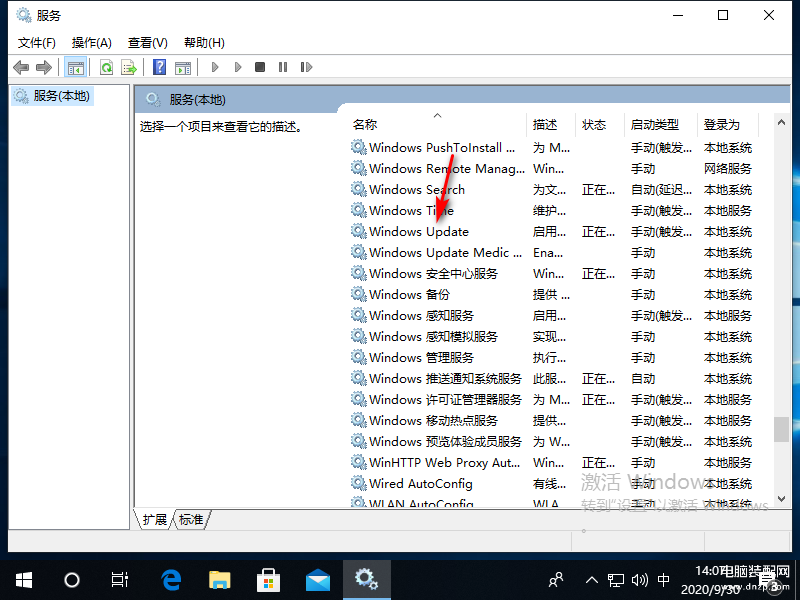Viewport: 800px width, 600px height.
Task: Launch Microsoft Edge from the taskbar
Action: pos(171,580)
